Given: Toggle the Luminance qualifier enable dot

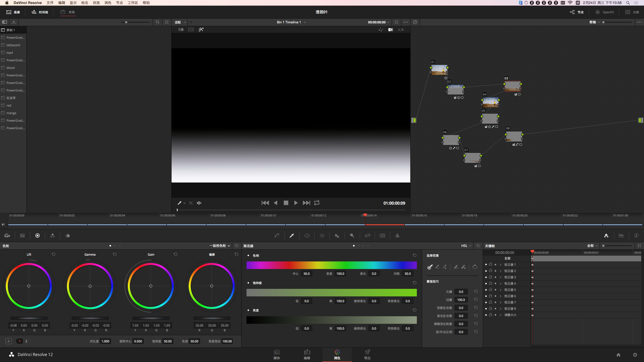Looking at the screenshot, I should tap(248, 310).
